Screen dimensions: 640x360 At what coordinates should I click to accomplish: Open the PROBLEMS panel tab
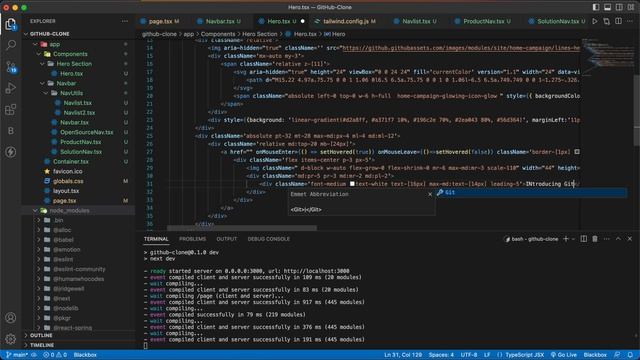[192, 239]
